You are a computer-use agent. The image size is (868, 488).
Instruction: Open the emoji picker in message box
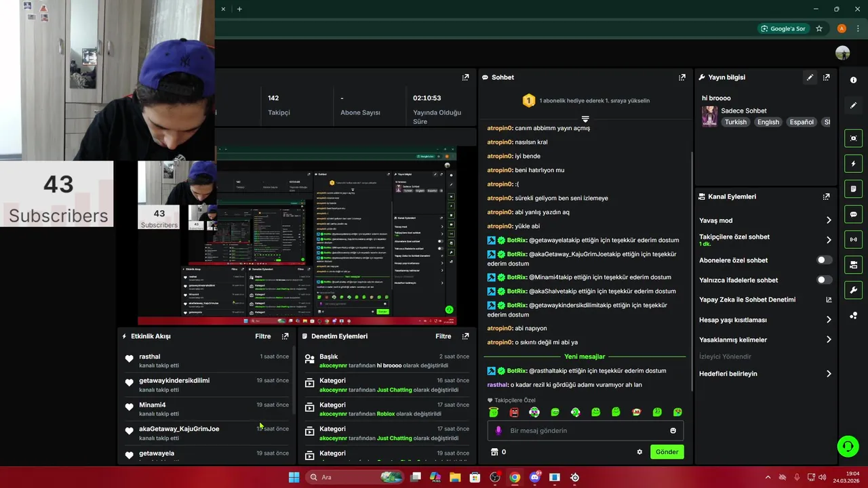(x=673, y=430)
